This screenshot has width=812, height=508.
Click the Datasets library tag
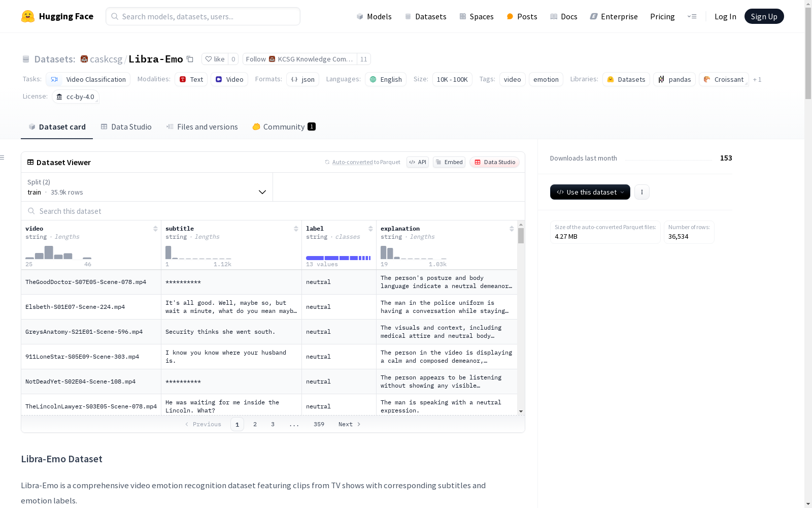pyautogui.click(x=626, y=79)
